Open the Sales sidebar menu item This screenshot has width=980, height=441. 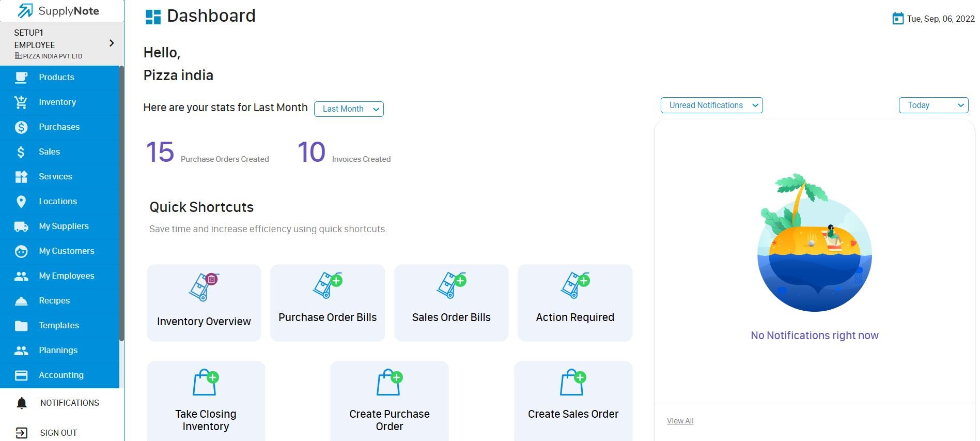pos(50,152)
